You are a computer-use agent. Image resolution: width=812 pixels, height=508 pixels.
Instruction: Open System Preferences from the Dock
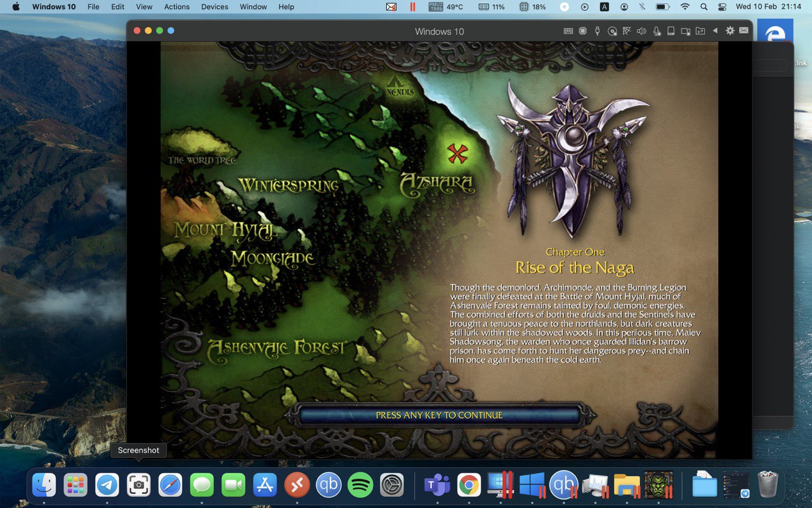392,485
